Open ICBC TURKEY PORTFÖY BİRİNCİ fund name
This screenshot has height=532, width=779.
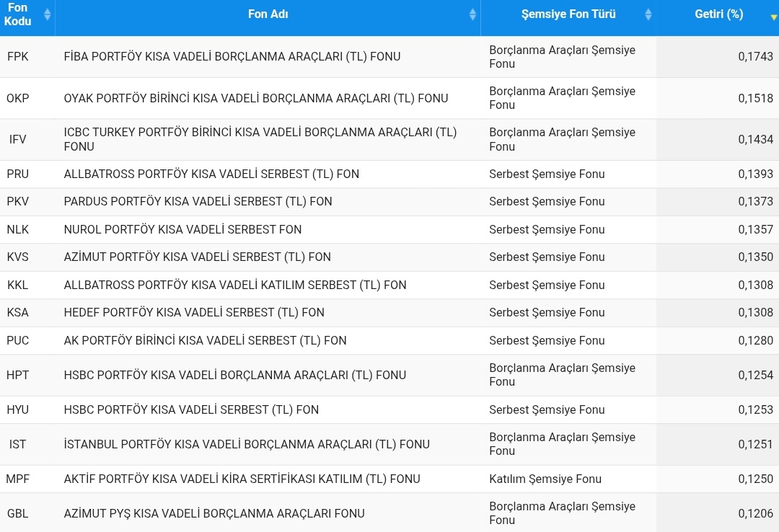260,140
